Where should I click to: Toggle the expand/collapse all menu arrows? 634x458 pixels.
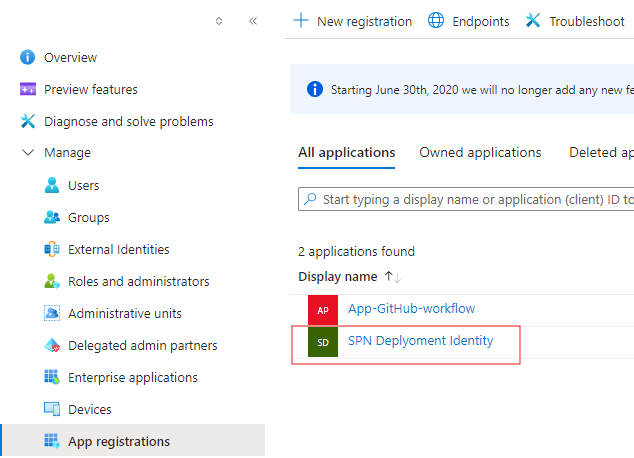pyautogui.click(x=219, y=21)
